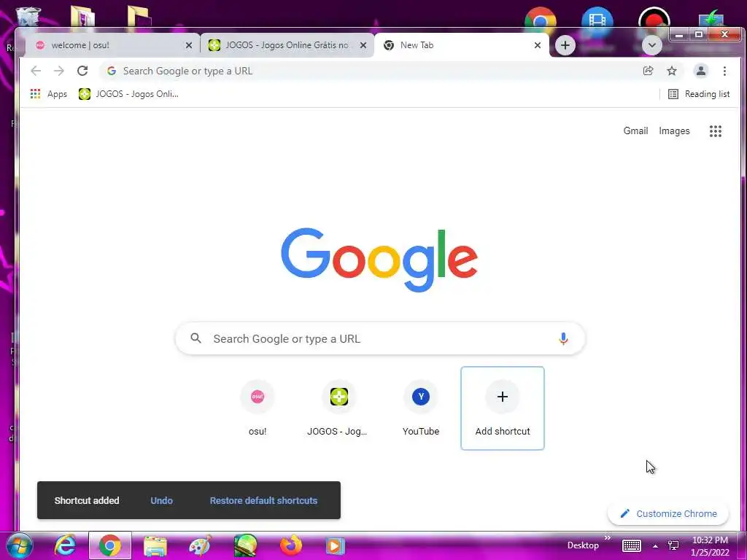Image resolution: width=747 pixels, height=560 pixels.
Task: Click the network tray icon
Action: click(x=673, y=545)
